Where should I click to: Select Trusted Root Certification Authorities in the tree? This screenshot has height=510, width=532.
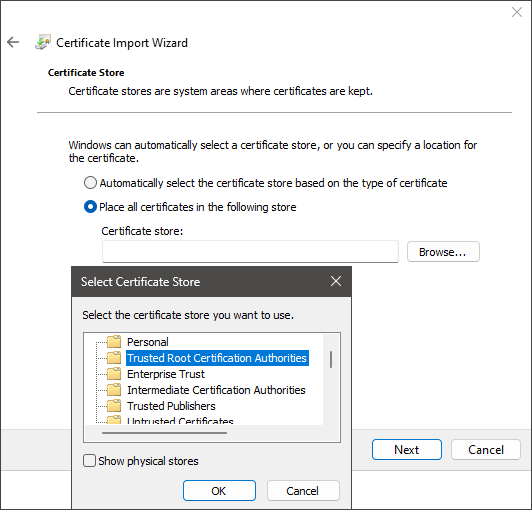tap(217, 358)
